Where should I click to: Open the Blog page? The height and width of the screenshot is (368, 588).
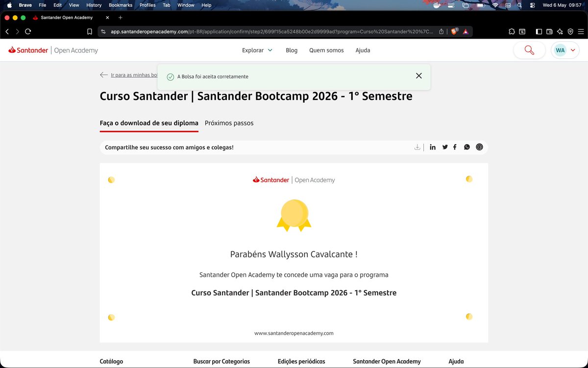pyautogui.click(x=292, y=50)
